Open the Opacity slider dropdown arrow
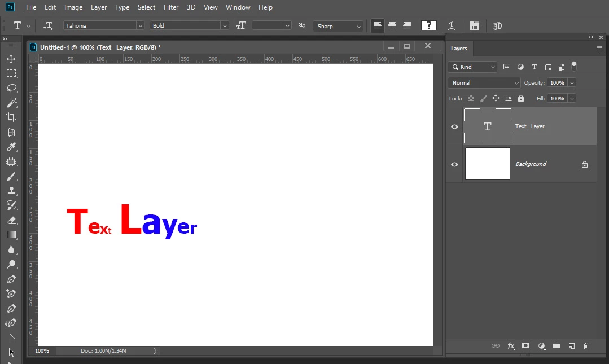Image resolution: width=609 pixels, height=364 pixels. coord(572,83)
